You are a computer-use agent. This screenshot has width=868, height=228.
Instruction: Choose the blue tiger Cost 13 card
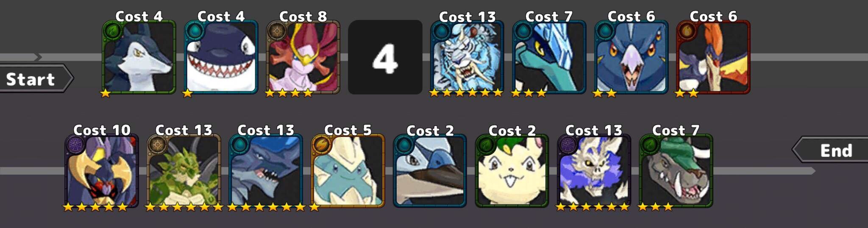click(467, 57)
